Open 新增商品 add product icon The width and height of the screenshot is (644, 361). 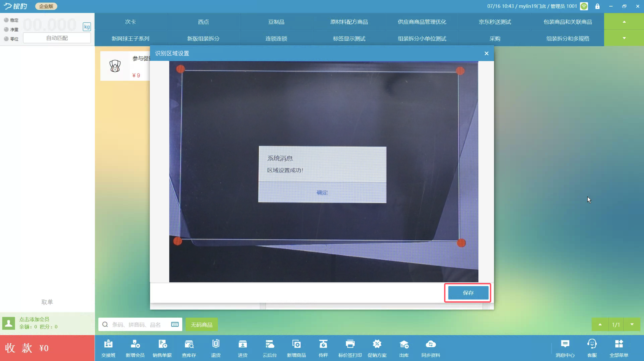coord(296,348)
